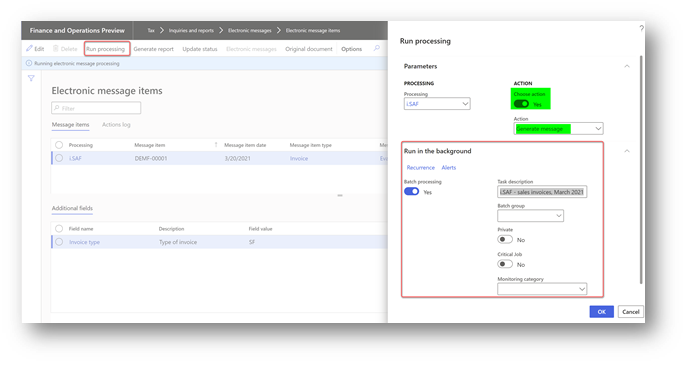Open the Action dropdown Generate message
The height and width of the screenshot is (365, 687).
click(558, 129)
